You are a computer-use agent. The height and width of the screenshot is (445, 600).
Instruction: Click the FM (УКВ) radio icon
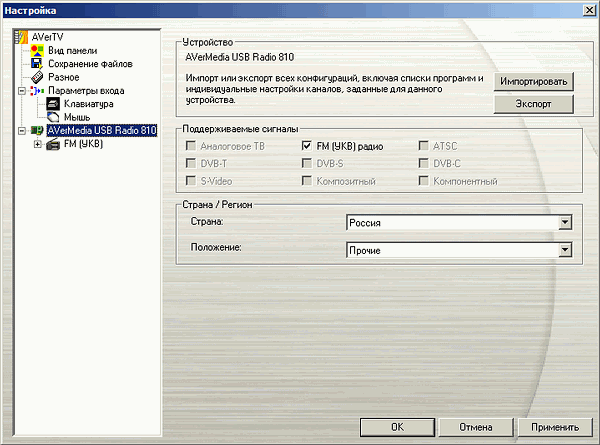pyautogui.click(x=53, y=144)
